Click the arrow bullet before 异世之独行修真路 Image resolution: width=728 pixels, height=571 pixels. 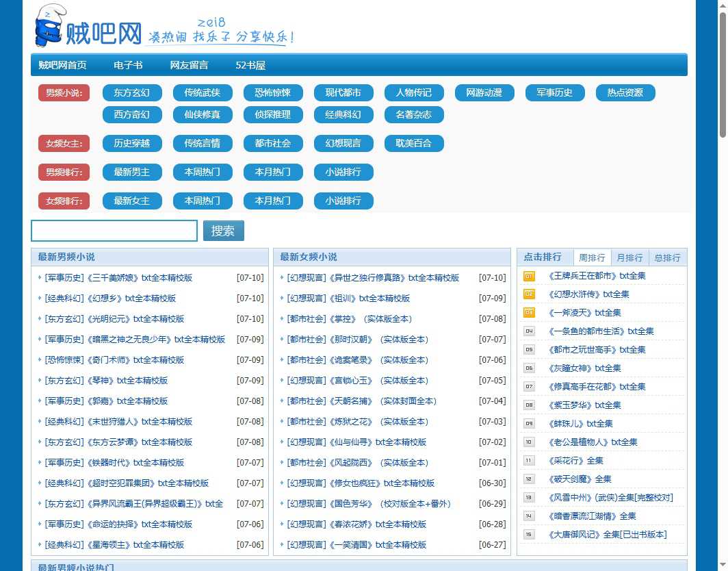(282, 278)
